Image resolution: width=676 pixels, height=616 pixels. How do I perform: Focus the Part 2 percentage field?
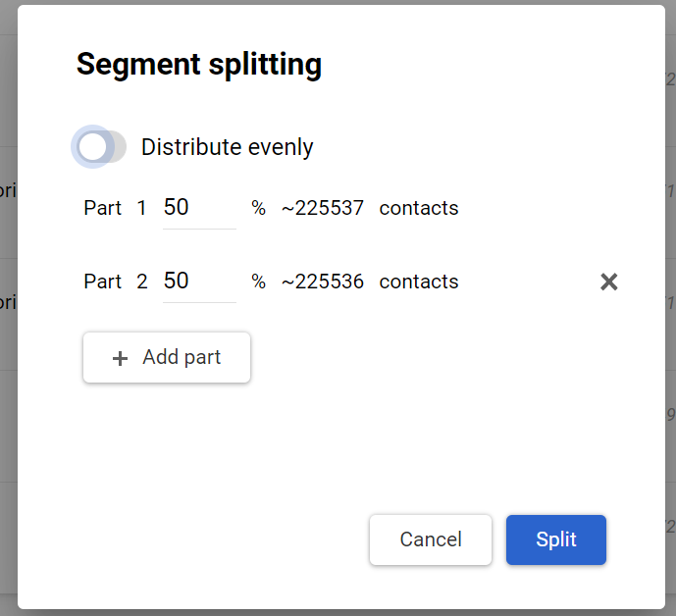198,282
